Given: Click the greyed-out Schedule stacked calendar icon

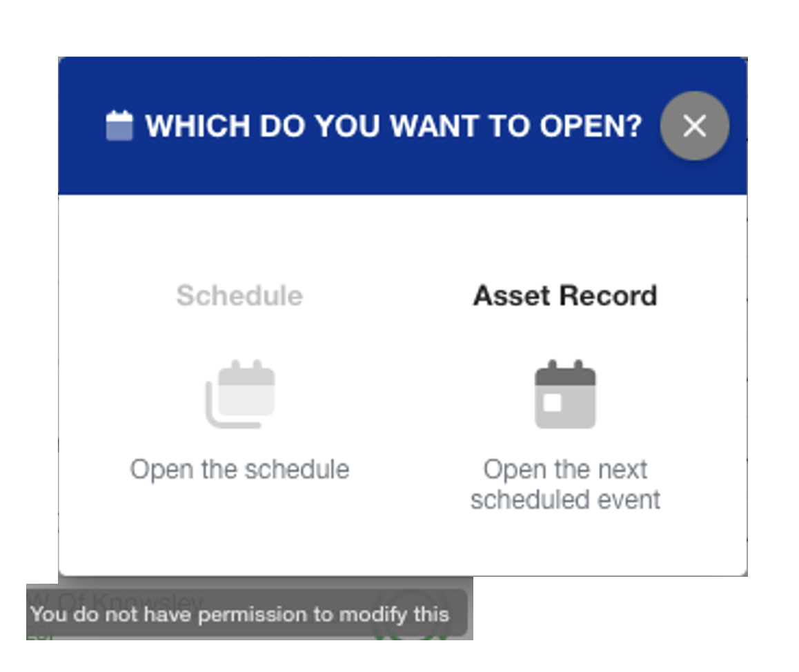Looking at the screenshot, I should coord(240,395).
